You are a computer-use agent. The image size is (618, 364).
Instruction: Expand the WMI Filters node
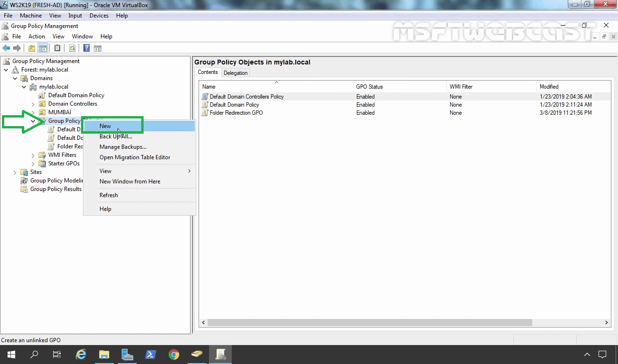[33, 155]
